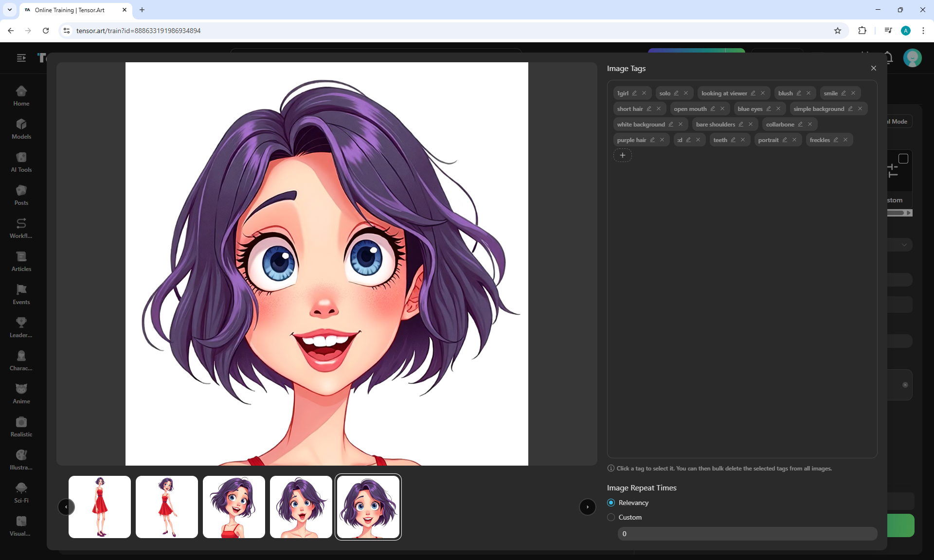Edit the 'purple hair' tag
Viewport: 934px width, 560px height.
pos(652,140)
